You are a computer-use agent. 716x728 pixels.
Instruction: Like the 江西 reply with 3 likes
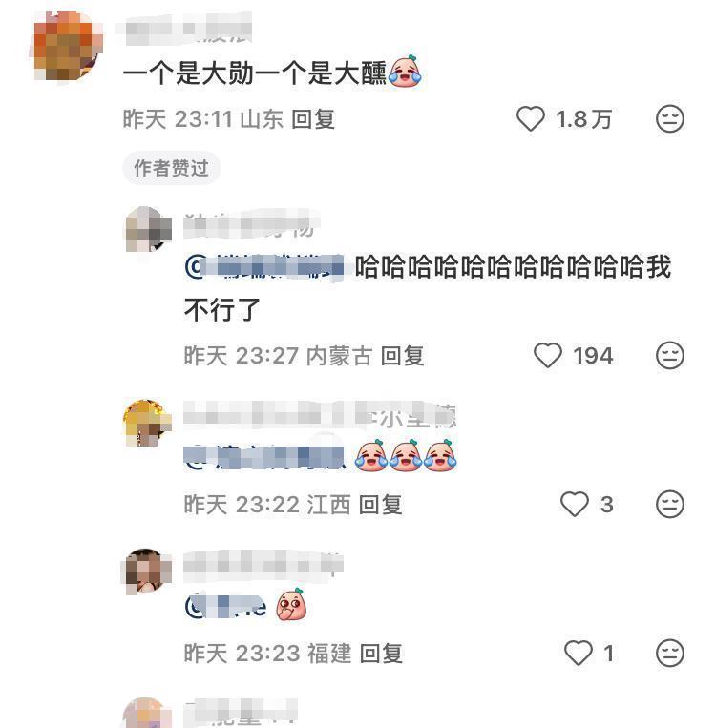[x=575, y=504]
